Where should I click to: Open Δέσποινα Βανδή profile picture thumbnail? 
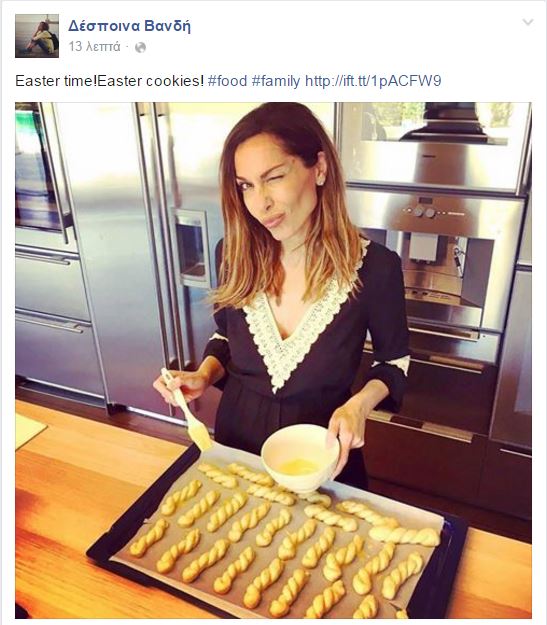click(x=37, y=36)
